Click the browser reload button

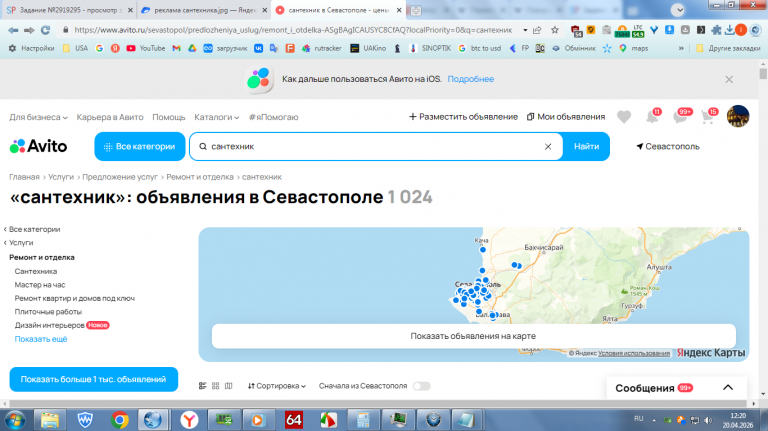[x=46, y=30]
